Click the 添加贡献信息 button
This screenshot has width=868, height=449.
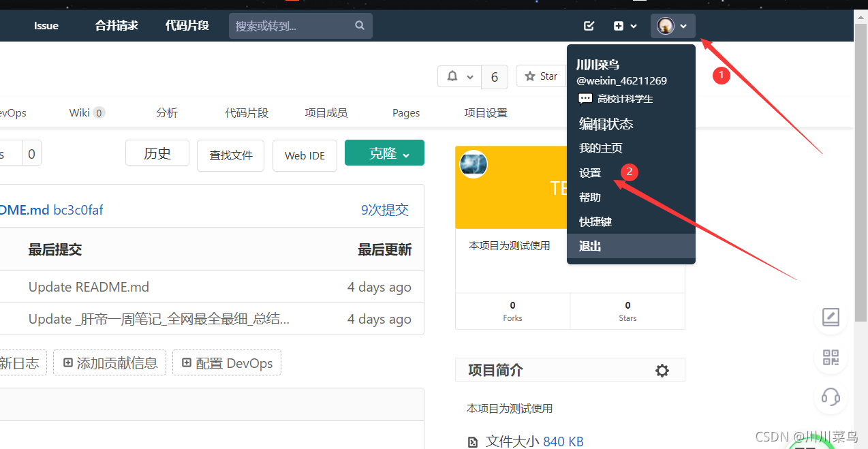click(x=110, y=363)
